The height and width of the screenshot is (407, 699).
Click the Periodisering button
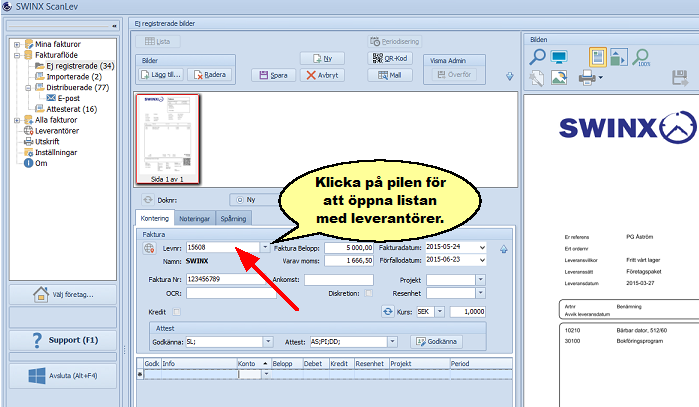(395, 41)
